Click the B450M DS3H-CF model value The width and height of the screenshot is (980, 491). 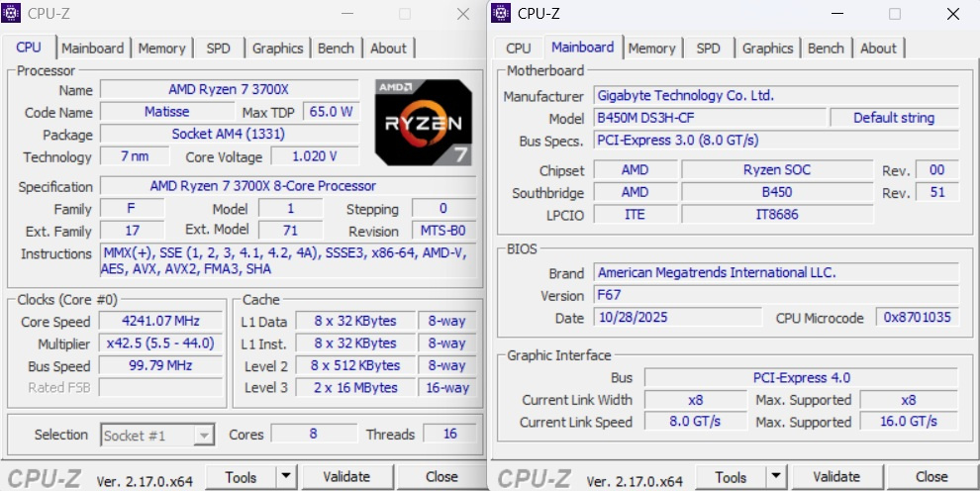710,118
